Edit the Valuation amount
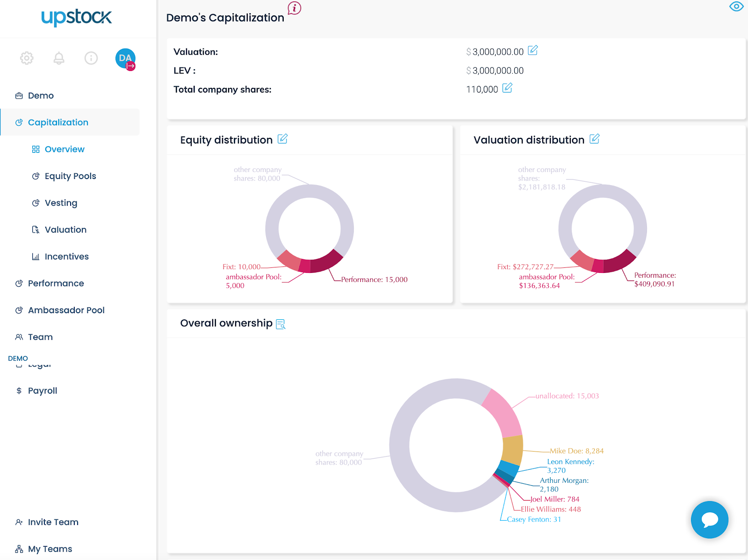The width and height of the screenshot is (748, 560). 532,50
